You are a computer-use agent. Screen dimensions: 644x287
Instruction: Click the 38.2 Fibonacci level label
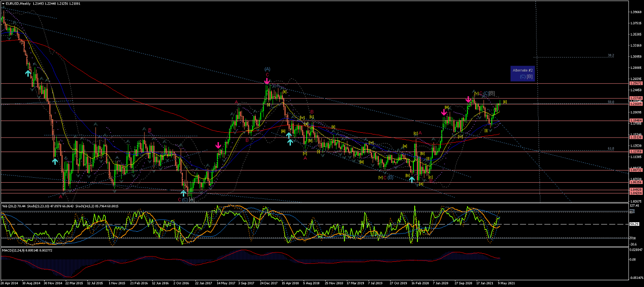pos(611,55)
